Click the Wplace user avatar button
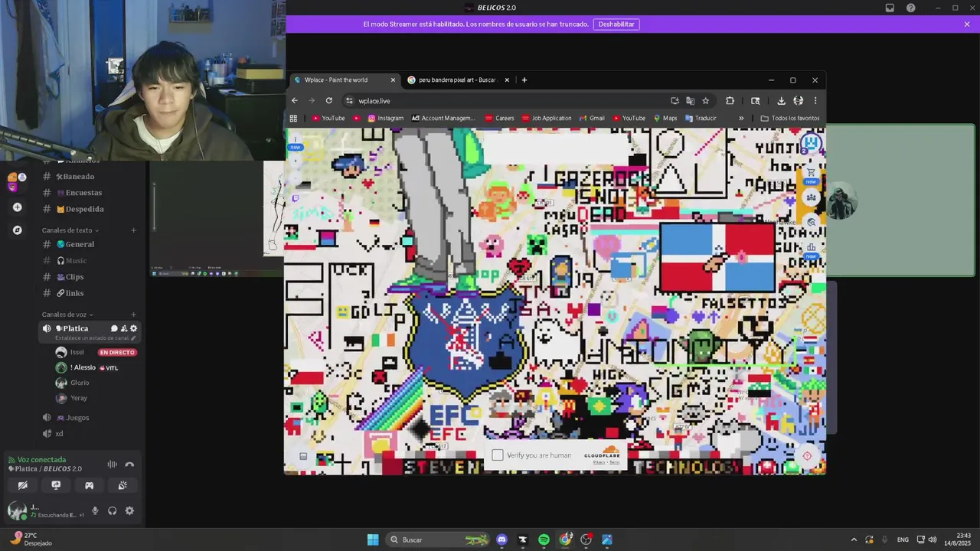 (812, 143)
